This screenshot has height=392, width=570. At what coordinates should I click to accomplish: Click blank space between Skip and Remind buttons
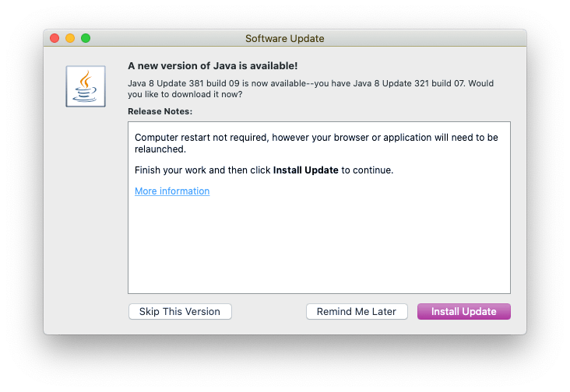[x=269, y=311]
